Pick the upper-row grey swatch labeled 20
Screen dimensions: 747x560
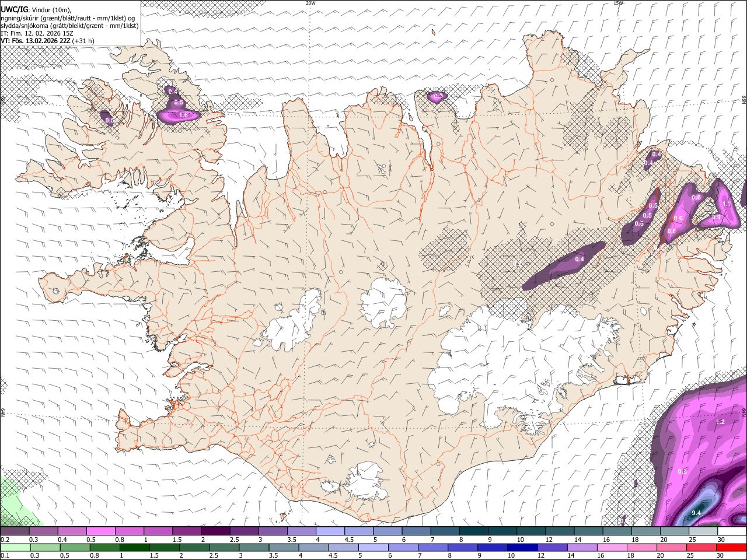pos(675,531)
